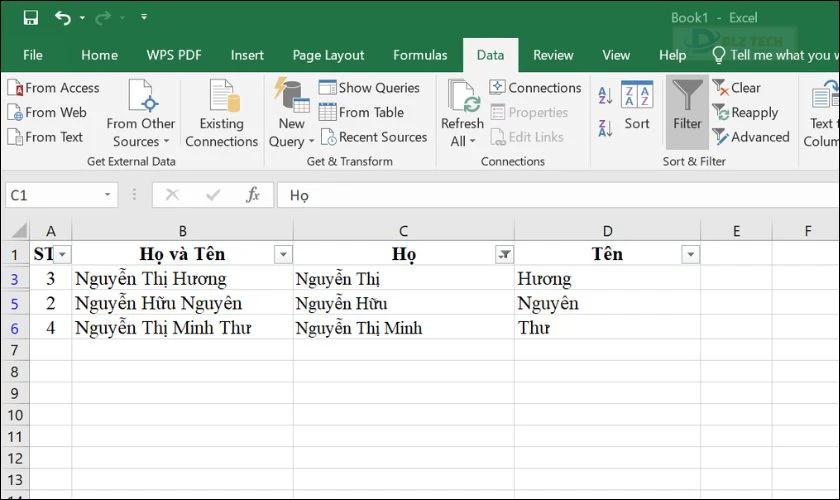This screenshot has width=840, height=500.
Task: Click the Properties button
Action: 529,113
